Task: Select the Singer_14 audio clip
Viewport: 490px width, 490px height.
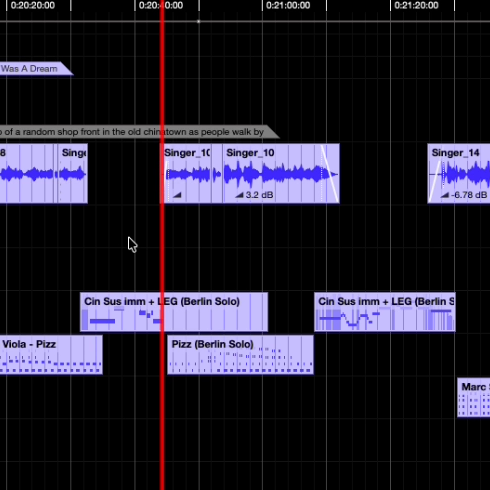Action: pyautogui.click(x=459, y=173)
